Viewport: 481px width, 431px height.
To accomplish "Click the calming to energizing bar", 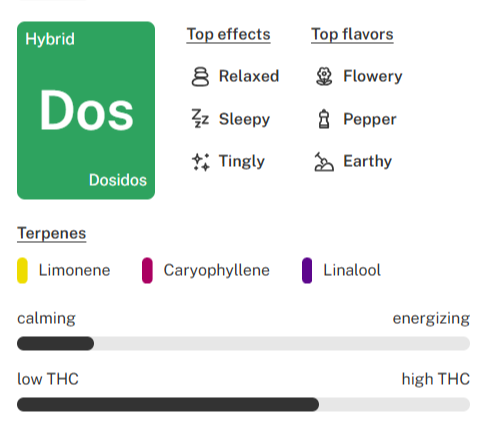I will [243, 343].
